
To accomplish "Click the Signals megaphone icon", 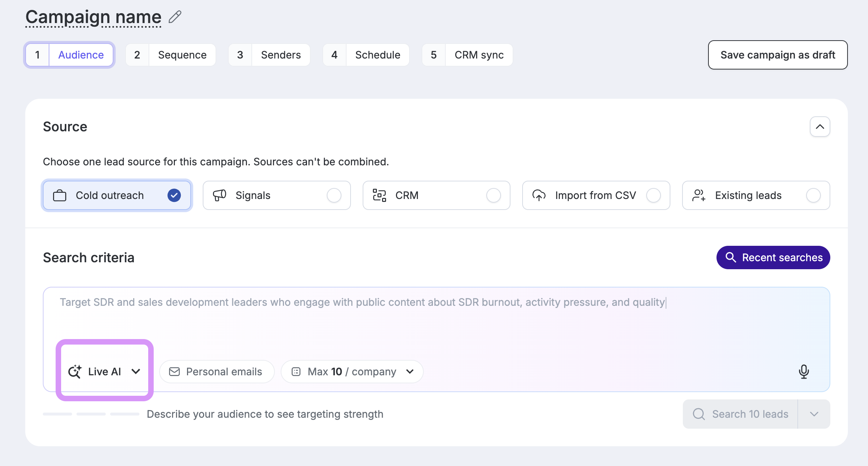I will (220, 195).
